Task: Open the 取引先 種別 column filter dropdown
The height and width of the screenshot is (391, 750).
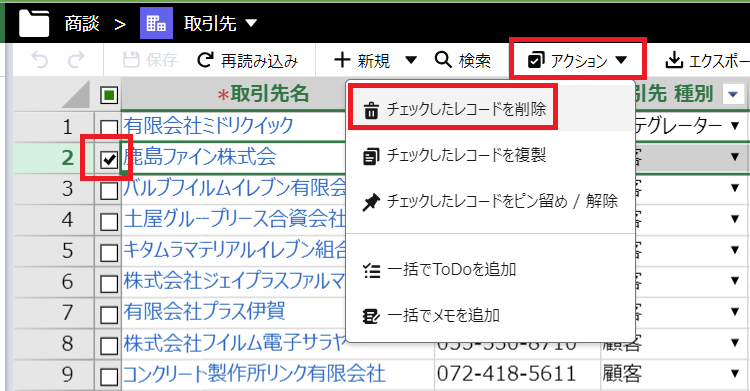Action: pyautogui.click(x=733, y=94)
